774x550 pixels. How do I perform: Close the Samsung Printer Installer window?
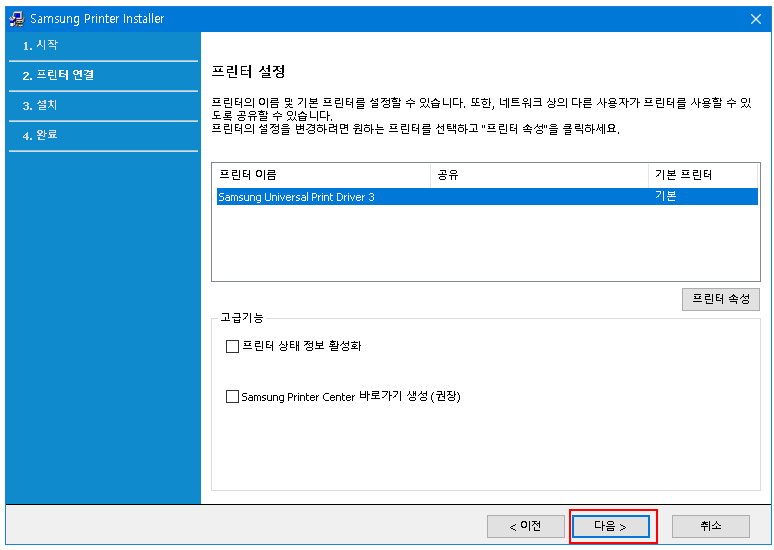pyautogui.click(x=755, y=19)
